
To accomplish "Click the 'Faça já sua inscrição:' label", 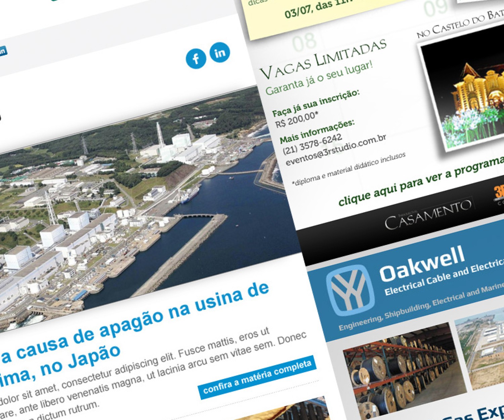I will [315, 102].
